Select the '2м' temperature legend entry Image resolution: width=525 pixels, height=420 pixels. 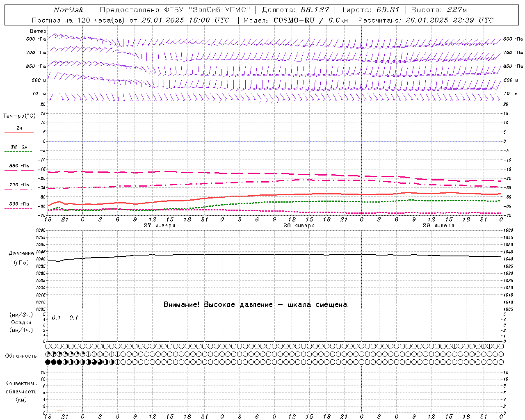point(19,128)
